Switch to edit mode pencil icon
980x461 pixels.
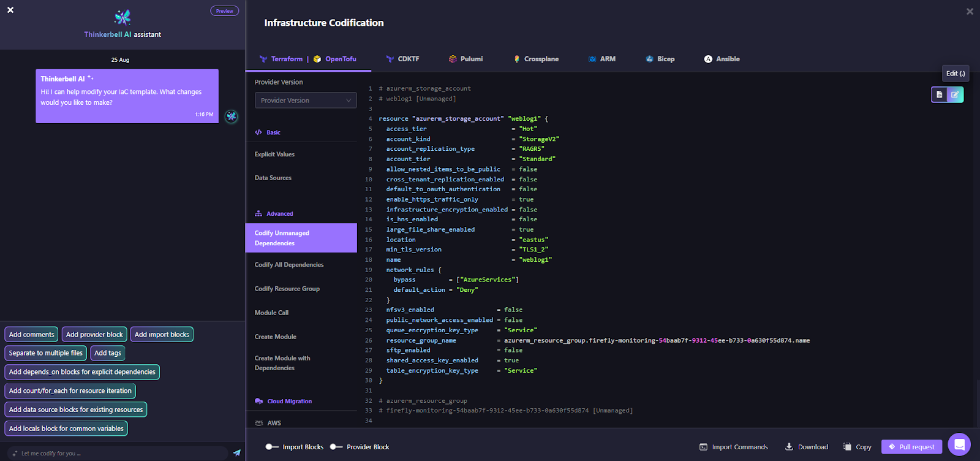point(955,94)
